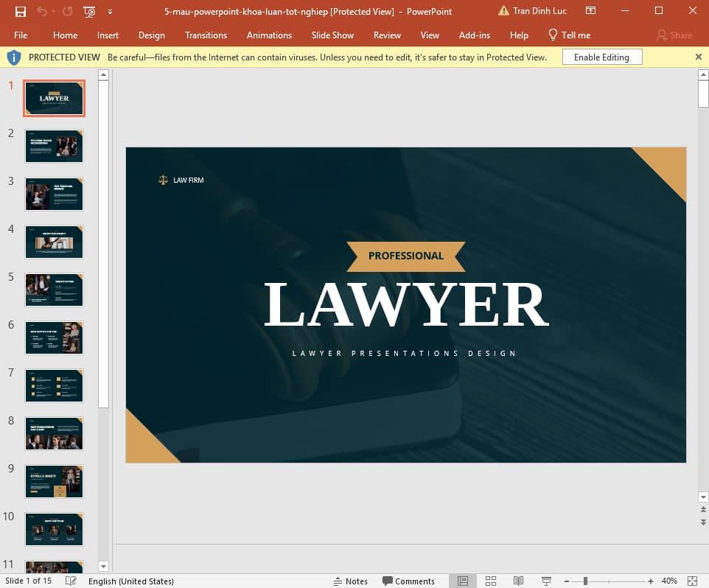
Task: Open the Design ribbon tab
Action: point(152,35)
